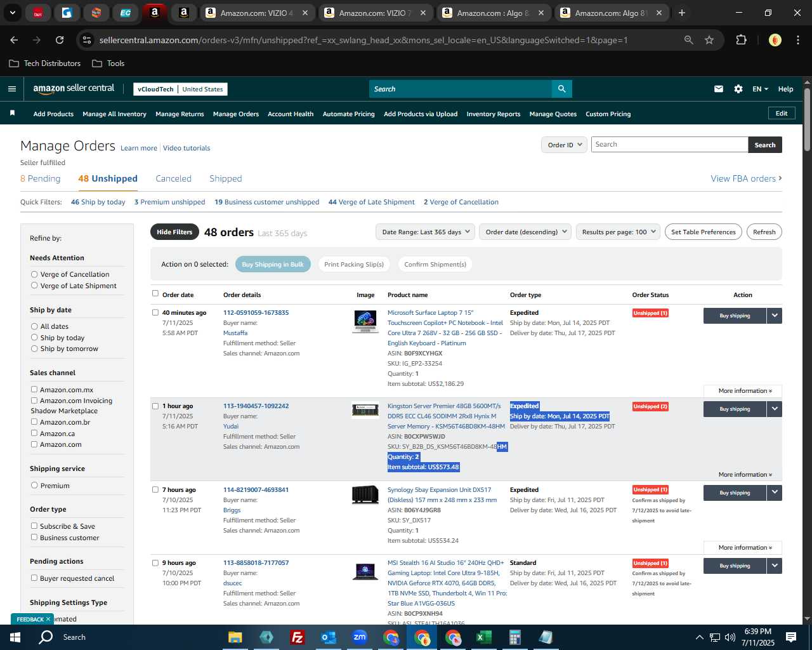Bookmark this page with the star icon
This screenshot has width=812, height=650.
(x=709, y=40)
